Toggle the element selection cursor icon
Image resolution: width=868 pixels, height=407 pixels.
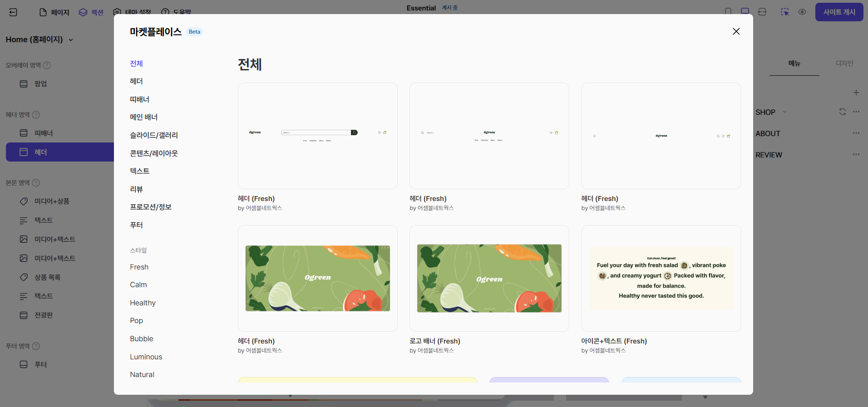click(785, 12)
